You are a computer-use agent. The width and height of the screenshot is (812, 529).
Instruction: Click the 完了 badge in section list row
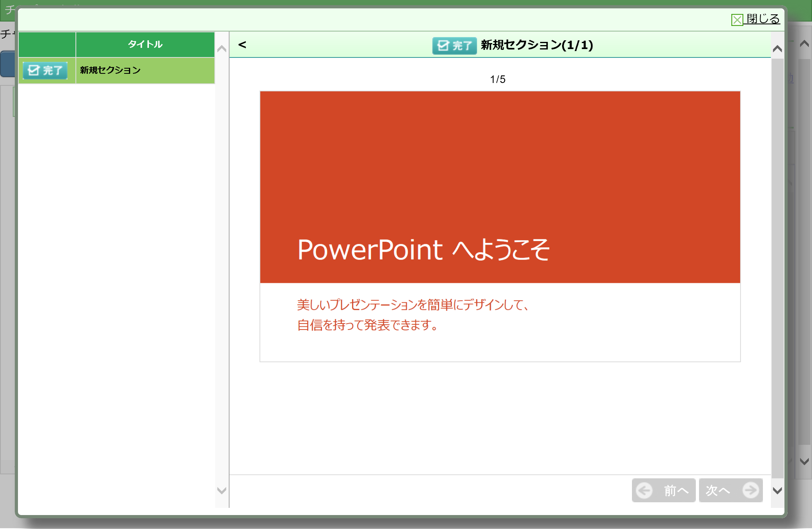tap(45, 71)
